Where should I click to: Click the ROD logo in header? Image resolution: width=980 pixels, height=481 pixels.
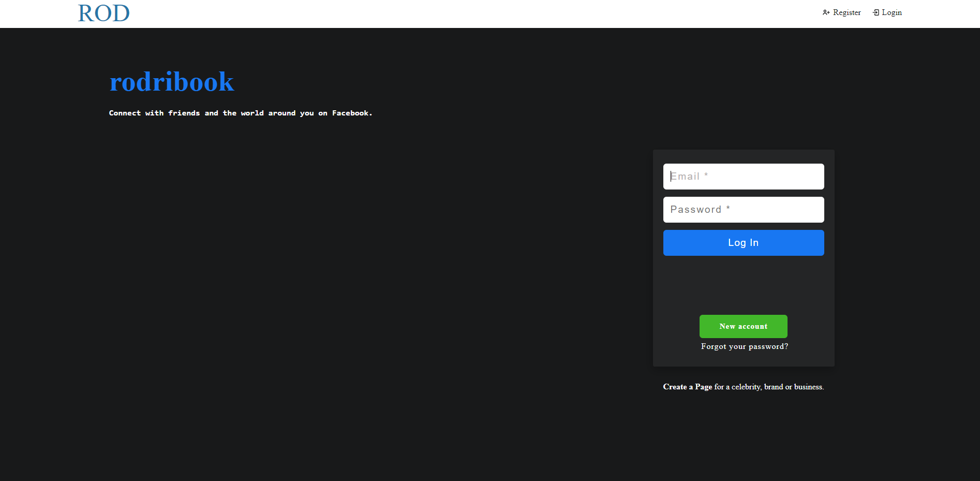(103, 13)
